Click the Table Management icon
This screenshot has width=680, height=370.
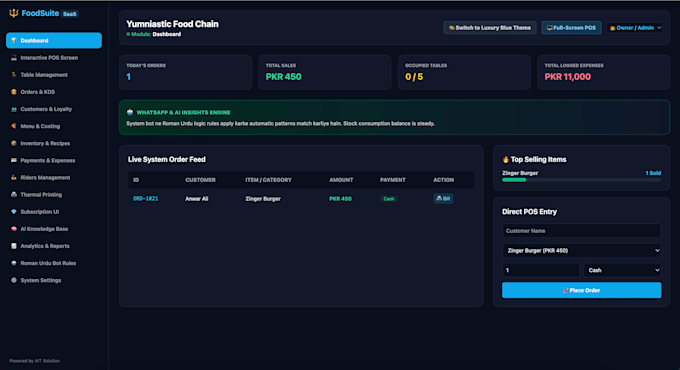pos(14,75)
